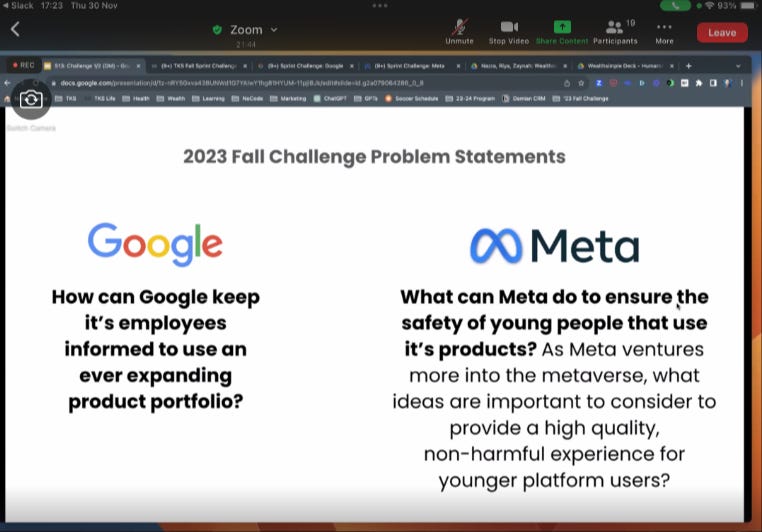
Task: Click the Zoom extension icon
Action: [x=599, y=83]
